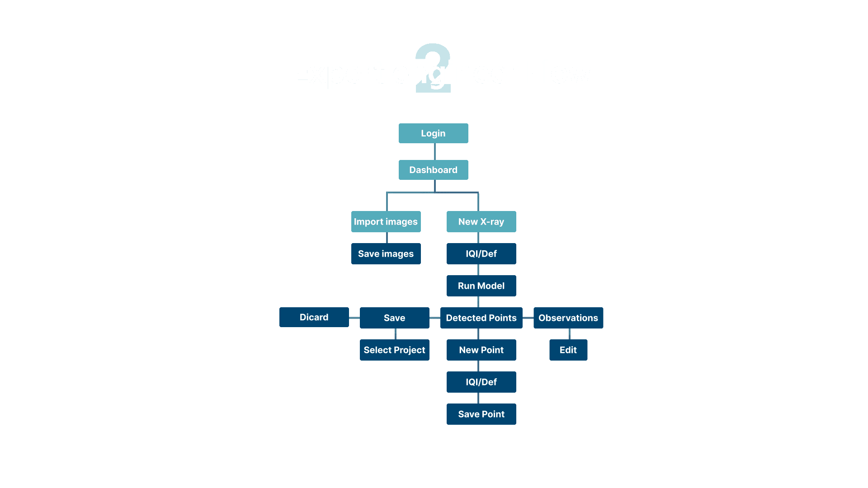
Task: Expand the New Point branch options
Action: point(481,350)
